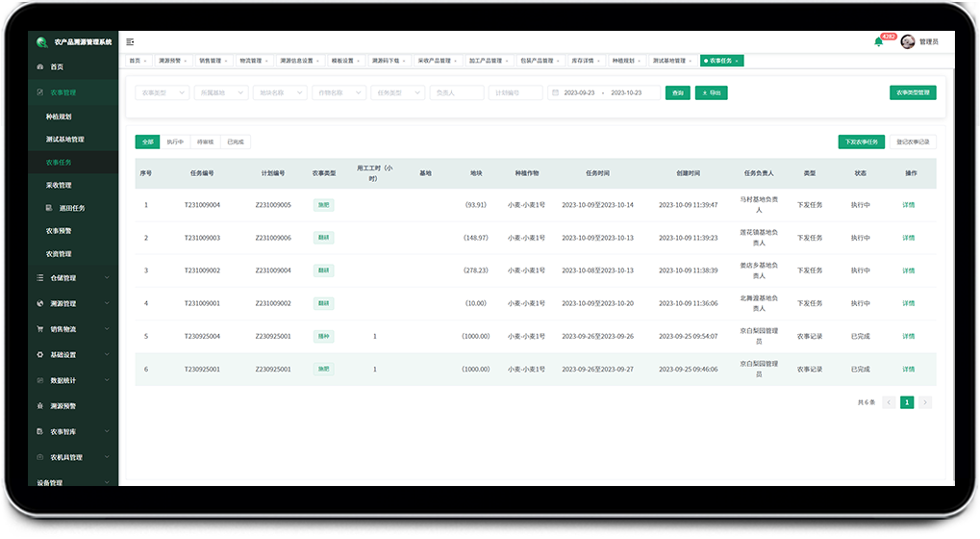Close the 库存详情 tab
980x539 pixels.
(599, 61)
